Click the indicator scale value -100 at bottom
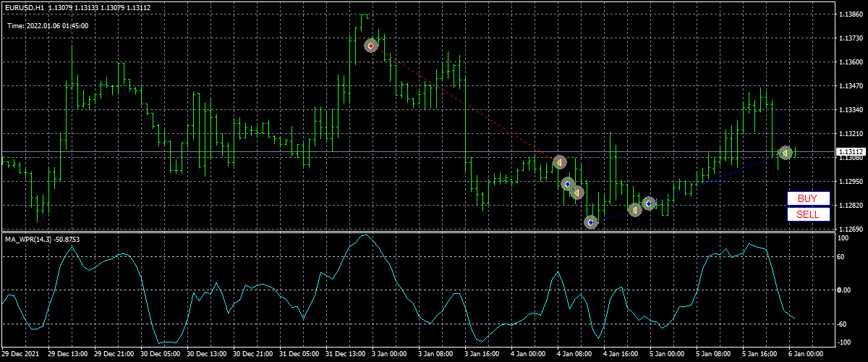The width and height of the screenshot is (868, 362). (x=843, y=343)
